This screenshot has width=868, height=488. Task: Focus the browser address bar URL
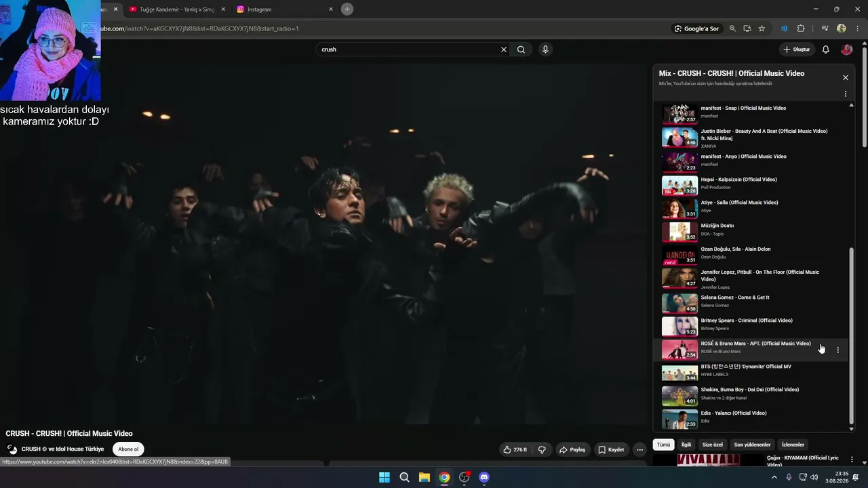pyautogui.click(x=201, y=28)
